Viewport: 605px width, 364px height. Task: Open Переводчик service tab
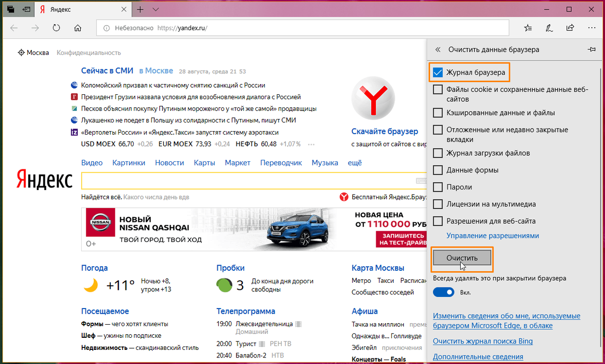point(281,163)
